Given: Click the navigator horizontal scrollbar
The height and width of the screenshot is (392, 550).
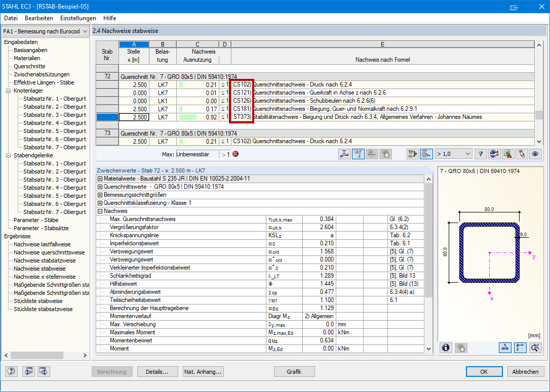Looking at the screenshot, I should (x=45, y=355).
